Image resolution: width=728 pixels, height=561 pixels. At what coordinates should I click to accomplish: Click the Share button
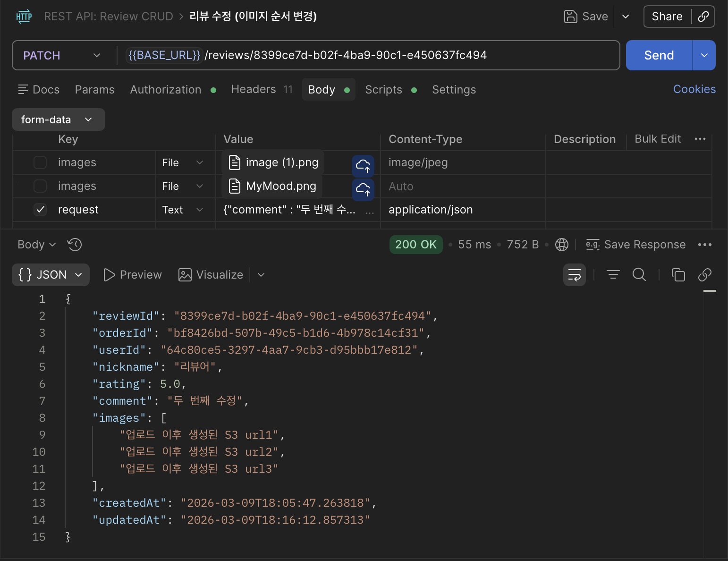(667, 17)
